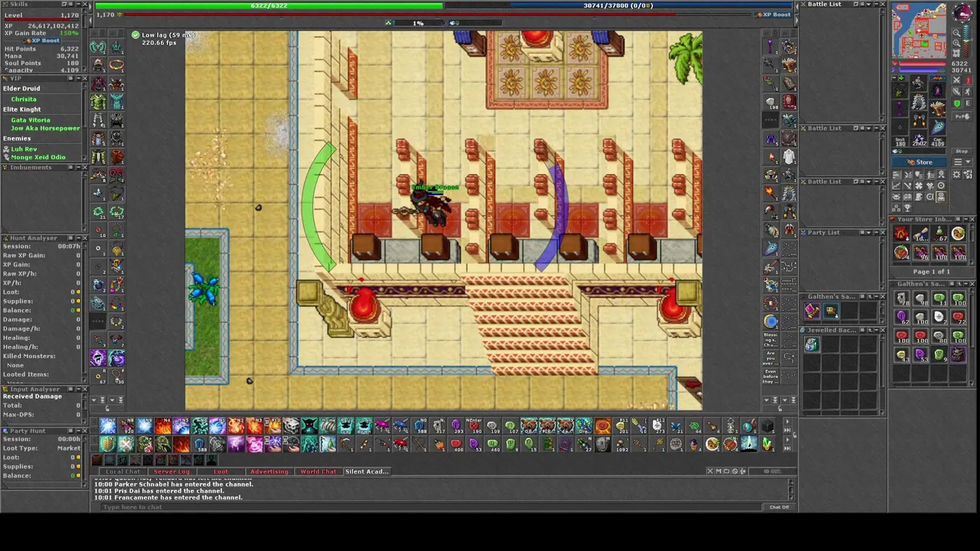Click the skull spell icon in action bar

pos(291,427)
